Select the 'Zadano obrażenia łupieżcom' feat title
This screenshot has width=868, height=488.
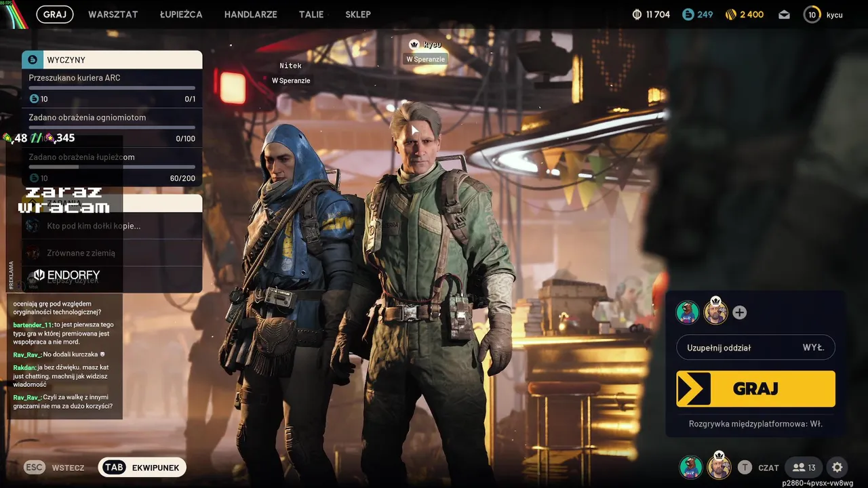(x=81, y=157)
